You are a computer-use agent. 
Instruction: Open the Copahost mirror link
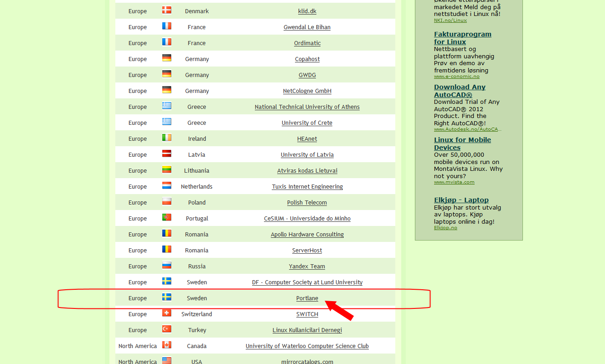click(307, 59)
